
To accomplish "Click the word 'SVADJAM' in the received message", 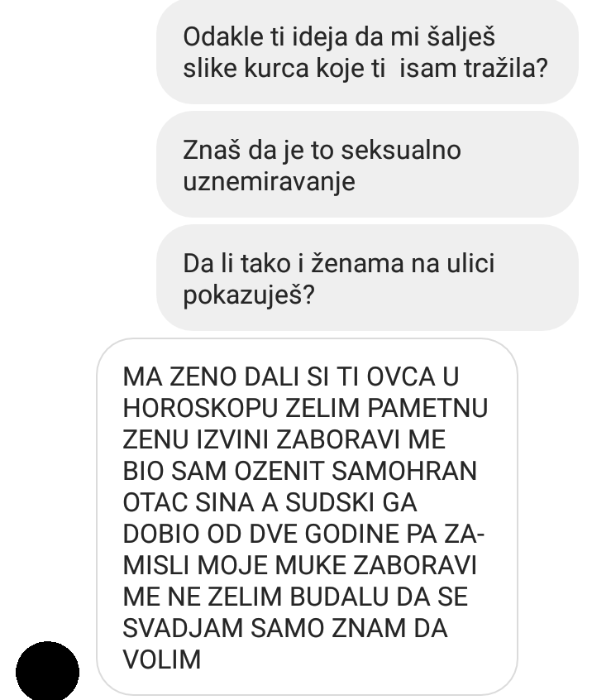I will coord(183,628).
